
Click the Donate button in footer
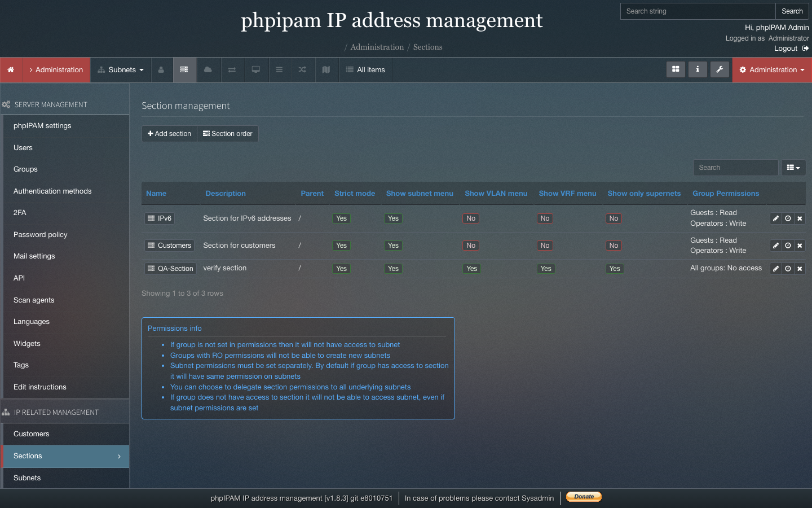584,497
